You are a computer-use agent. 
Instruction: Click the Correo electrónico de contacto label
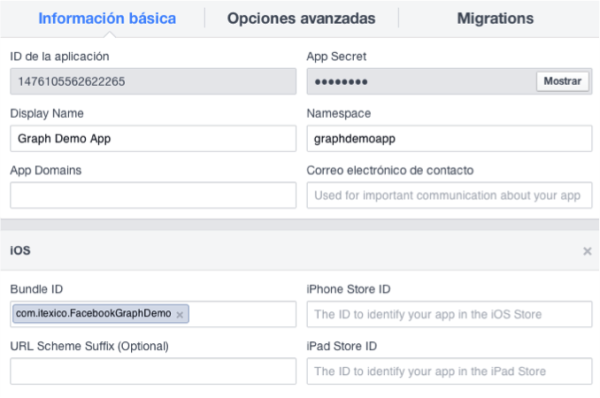coord(390,170)
